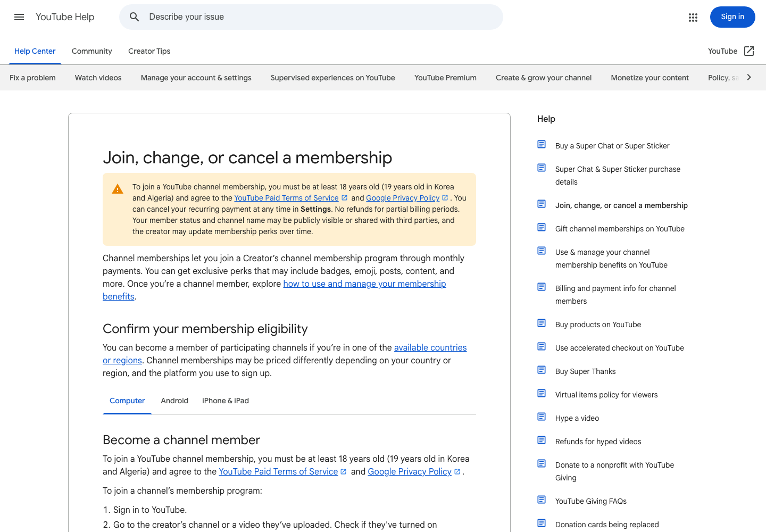Open Use & manage your channel membership benefits
Viewport: 766px width, 532px height.
coord(611,259)
